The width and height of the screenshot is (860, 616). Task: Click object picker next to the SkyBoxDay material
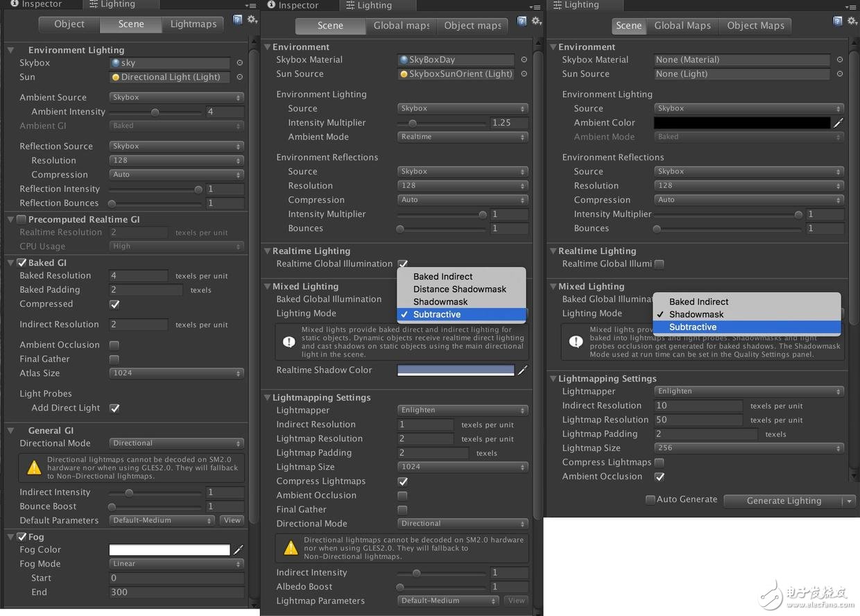tap(524, 60)
